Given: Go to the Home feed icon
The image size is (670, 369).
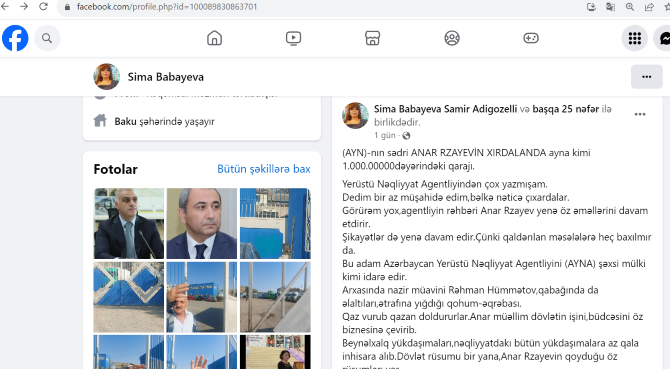Looking at the screenshot, I should (x=215, y=38).
